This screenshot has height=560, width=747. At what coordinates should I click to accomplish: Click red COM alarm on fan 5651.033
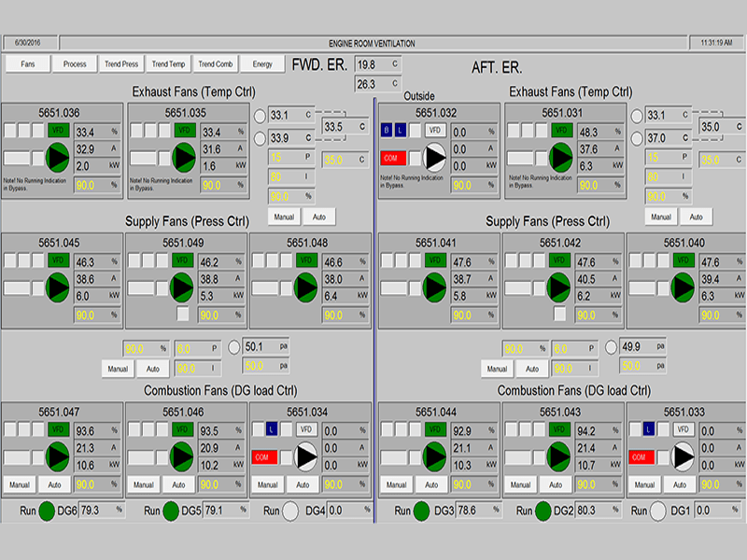tap(641, 457)
